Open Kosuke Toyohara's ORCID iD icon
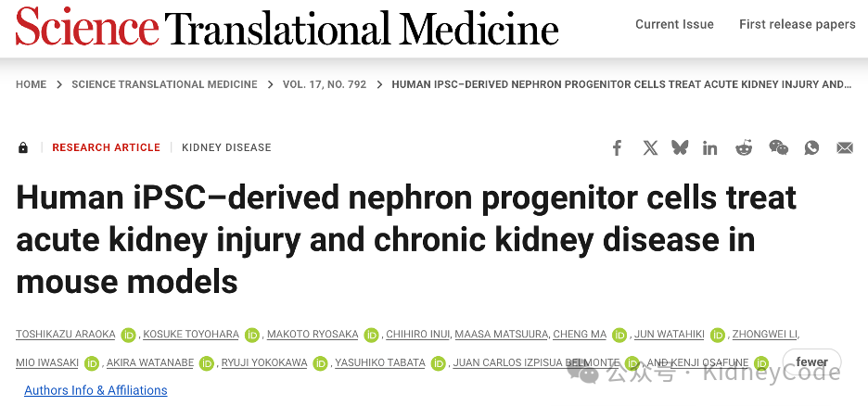The width and height of the screenshot is (868, 406). pos(252,335)
